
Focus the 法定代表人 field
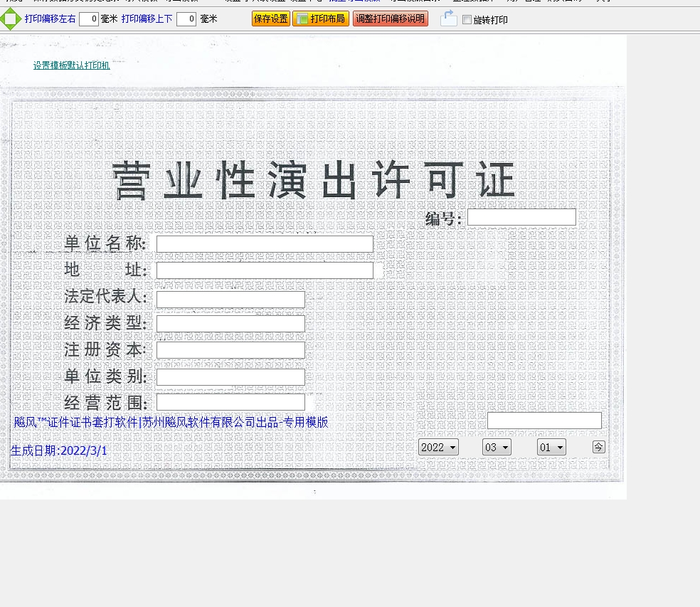[230, 299]
